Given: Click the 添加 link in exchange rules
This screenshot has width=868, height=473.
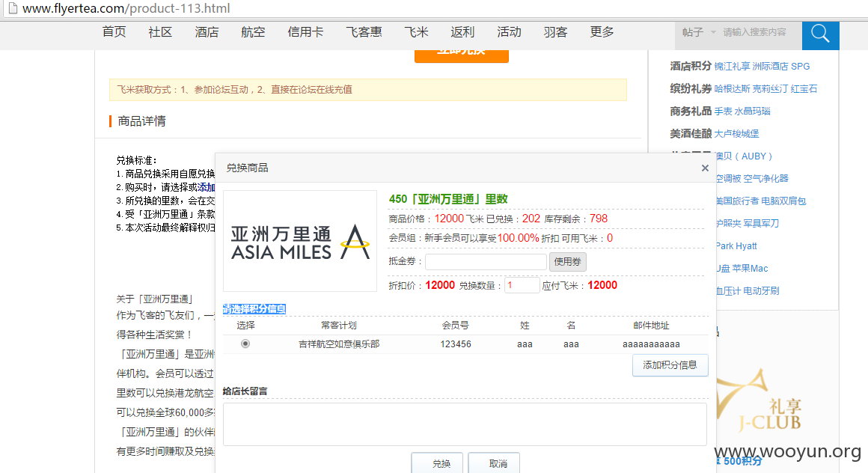Looking at the screenshot, I should [x=206, y=187].
